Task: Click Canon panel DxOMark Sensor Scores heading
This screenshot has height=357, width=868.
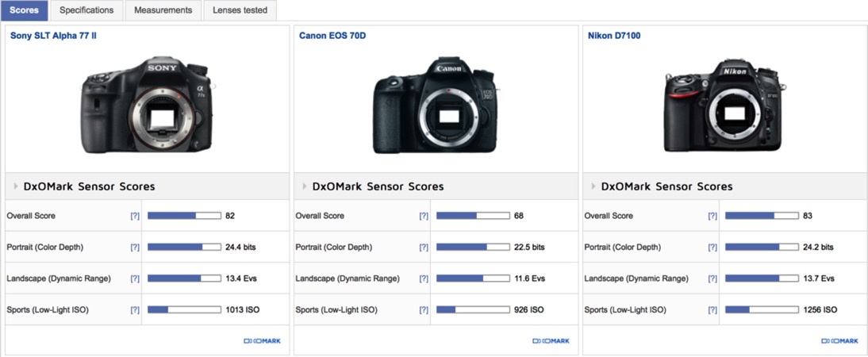Action: (x=378, y=186)
